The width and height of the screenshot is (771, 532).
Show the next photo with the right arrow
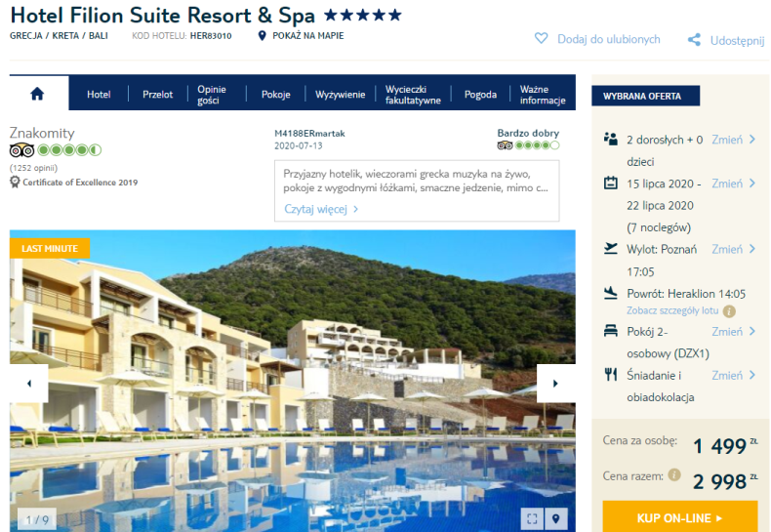[x=555, y=384]
